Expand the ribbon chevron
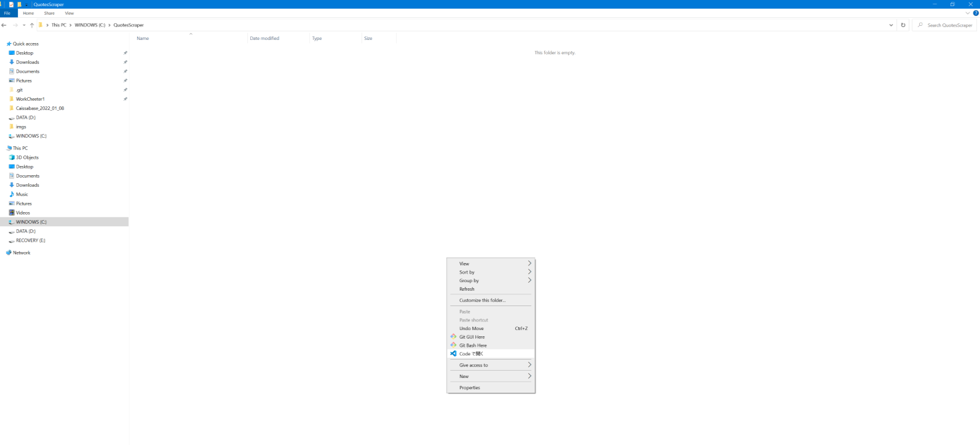This screenshot has width=980, height=445. [968, 13]
